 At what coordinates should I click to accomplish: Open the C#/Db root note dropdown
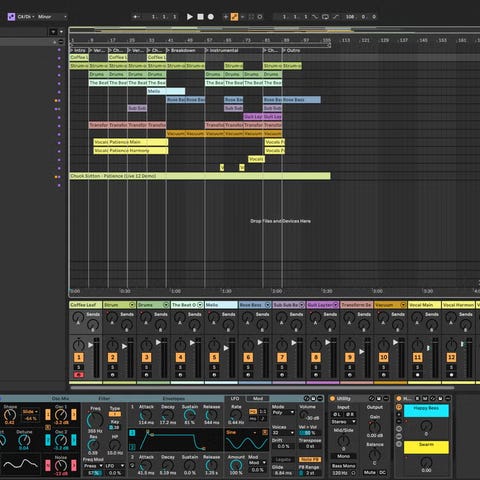click(26, 17)
